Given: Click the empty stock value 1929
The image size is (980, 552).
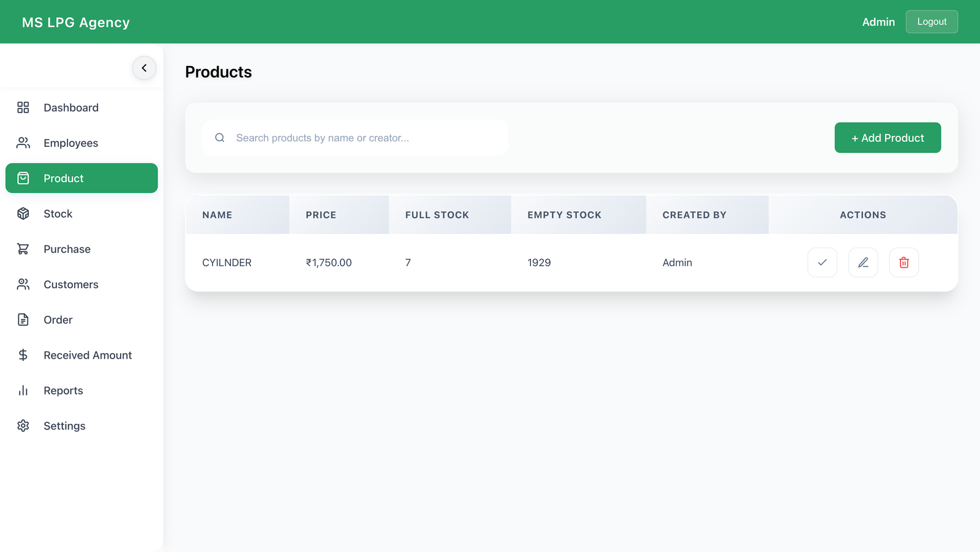Looking at the screenshot, I should pyautogui.click(x=539, y=263).
